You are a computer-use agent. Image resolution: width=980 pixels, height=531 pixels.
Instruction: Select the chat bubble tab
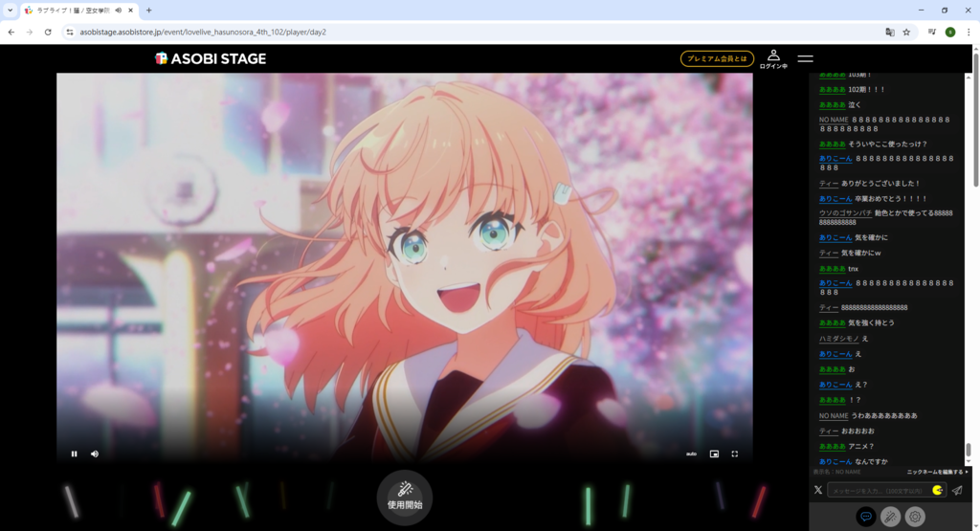(x=865, y=517)
